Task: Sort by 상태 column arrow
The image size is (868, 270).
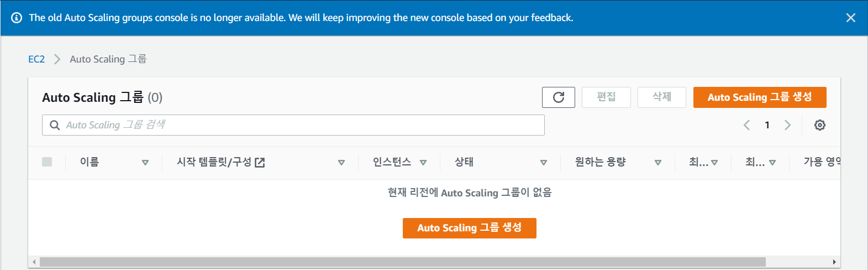Action: click(x=544, y=163)
